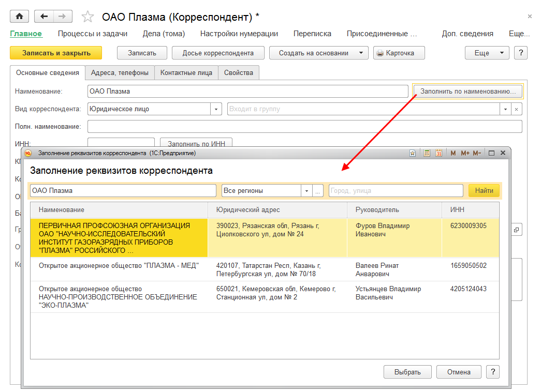Click the M memory button
541x392 pixels.
453,153
